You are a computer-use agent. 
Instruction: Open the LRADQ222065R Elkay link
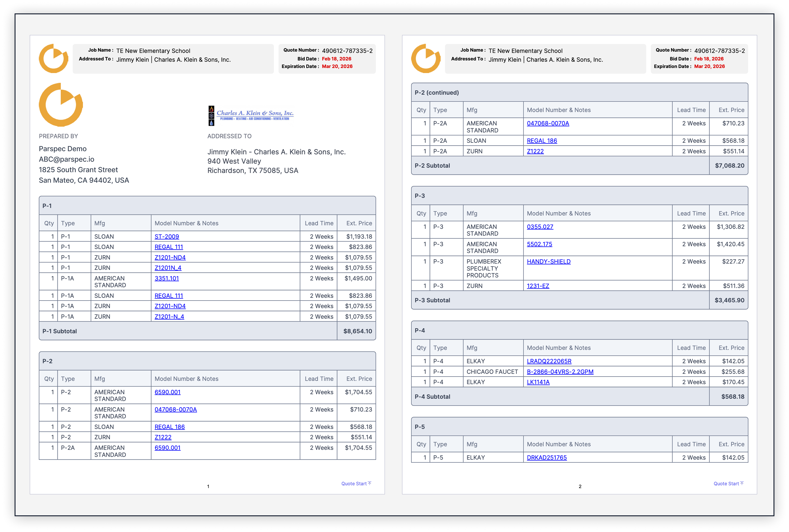click(549, 361)
